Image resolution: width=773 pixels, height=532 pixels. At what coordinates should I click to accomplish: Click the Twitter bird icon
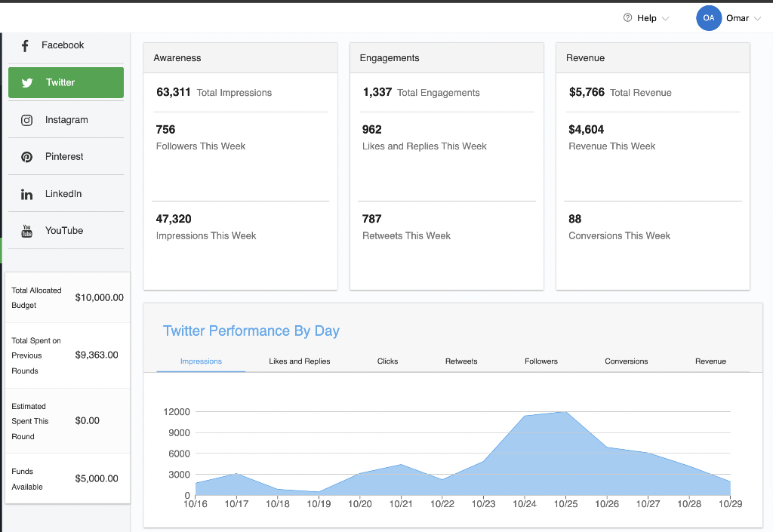click(27, 83)
